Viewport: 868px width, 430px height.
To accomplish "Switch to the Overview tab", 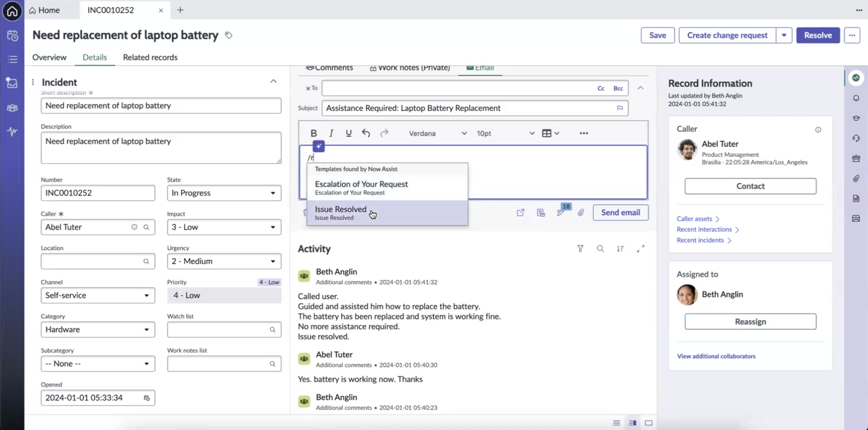I will coord(49,57).
